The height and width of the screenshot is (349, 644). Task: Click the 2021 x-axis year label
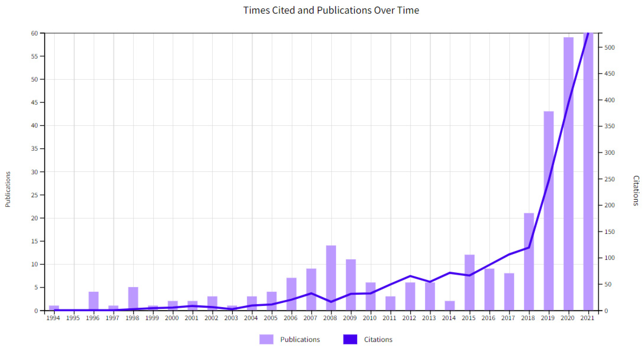[587, 318]
